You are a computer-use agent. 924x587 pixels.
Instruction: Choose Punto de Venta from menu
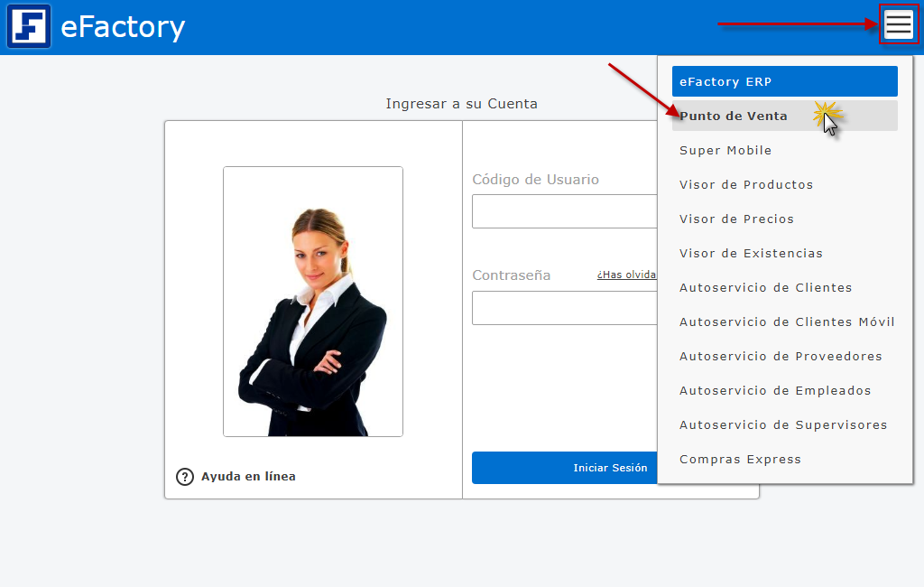coord(784,116)
